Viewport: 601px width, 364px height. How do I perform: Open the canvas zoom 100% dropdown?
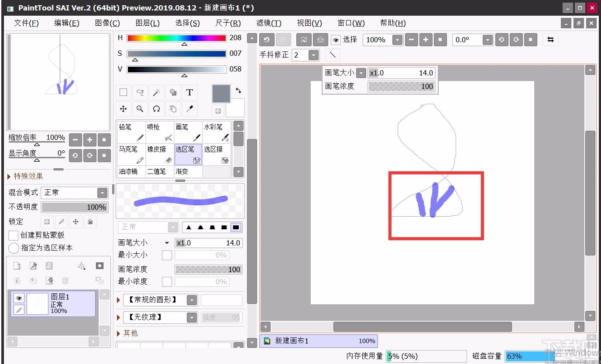[397, 40]
